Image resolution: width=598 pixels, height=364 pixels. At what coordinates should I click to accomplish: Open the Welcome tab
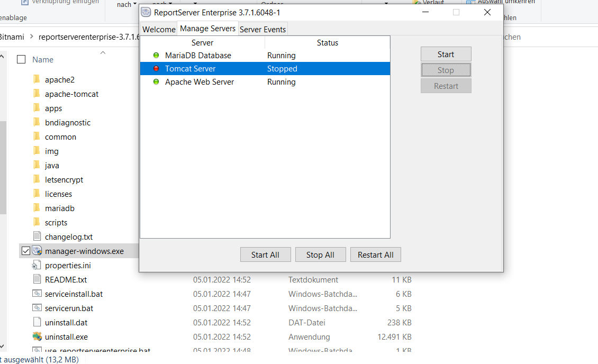159,29
